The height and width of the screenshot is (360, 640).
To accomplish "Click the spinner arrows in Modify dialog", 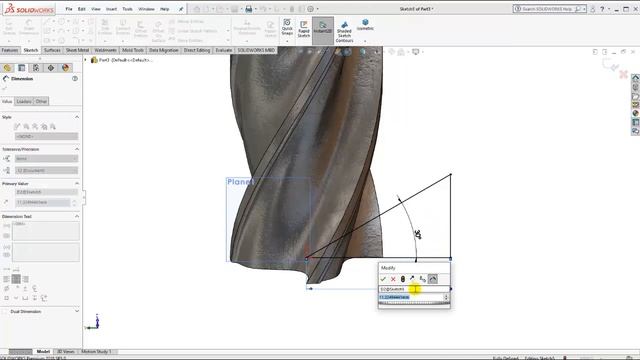I will coord(446,298).
